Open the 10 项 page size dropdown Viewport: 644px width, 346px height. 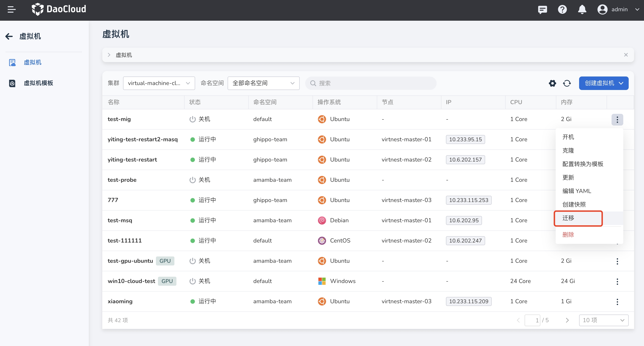603,320
